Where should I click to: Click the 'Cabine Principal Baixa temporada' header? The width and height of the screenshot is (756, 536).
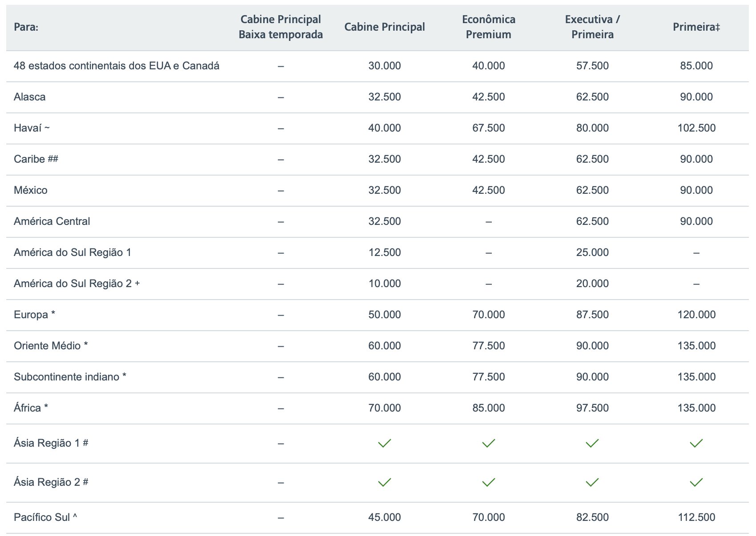click(x=281, y=27)
